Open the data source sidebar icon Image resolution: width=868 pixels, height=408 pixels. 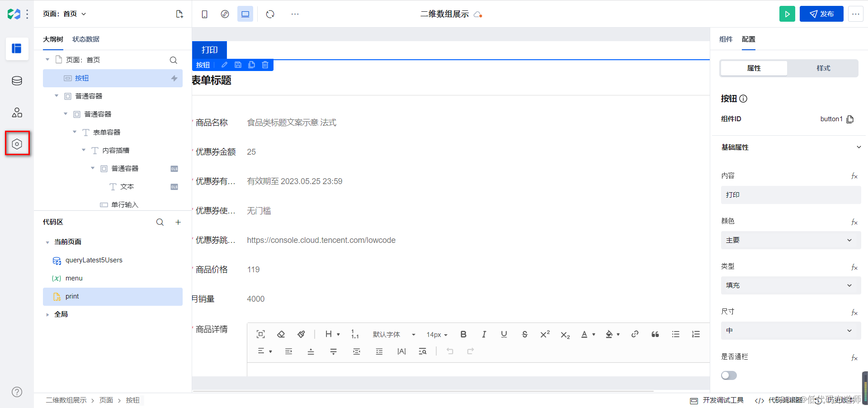[17, 81]
